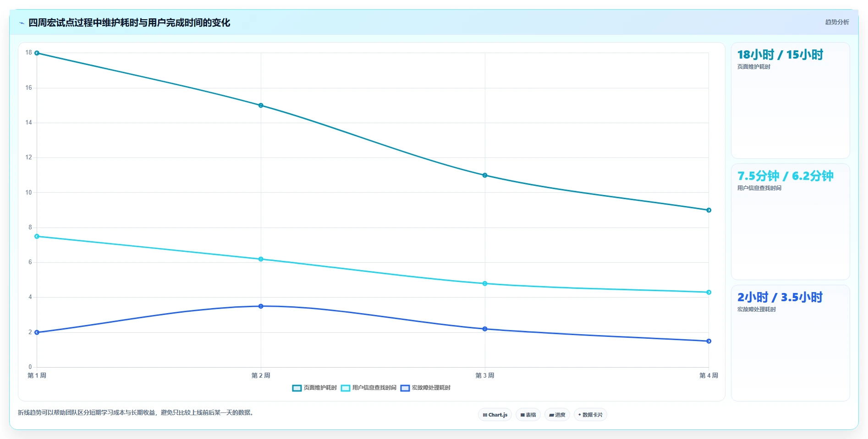Click the 第 4 周 point on 用户信息查找时间 line
Screen dimensions: 868x439
point(709,292)
